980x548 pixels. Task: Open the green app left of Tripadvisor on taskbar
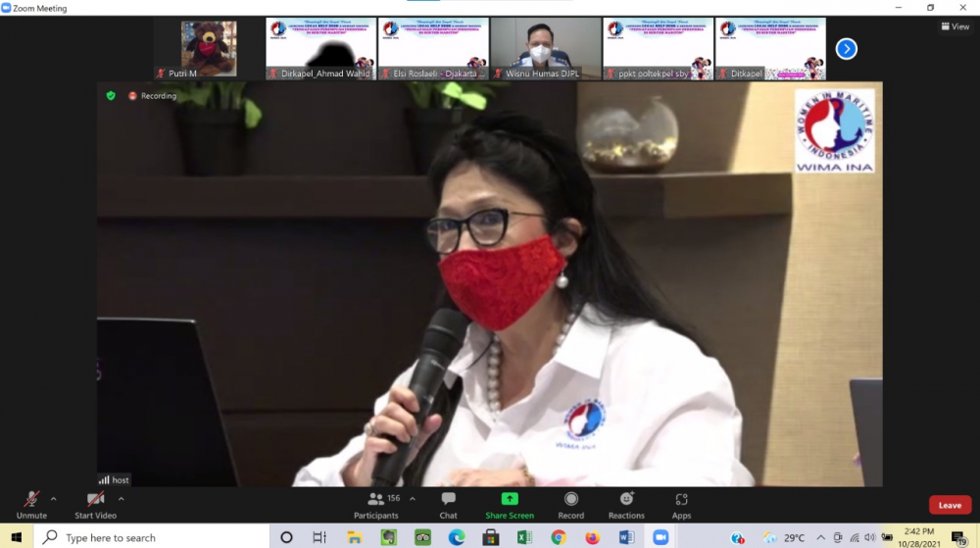(x=388, y=537)
